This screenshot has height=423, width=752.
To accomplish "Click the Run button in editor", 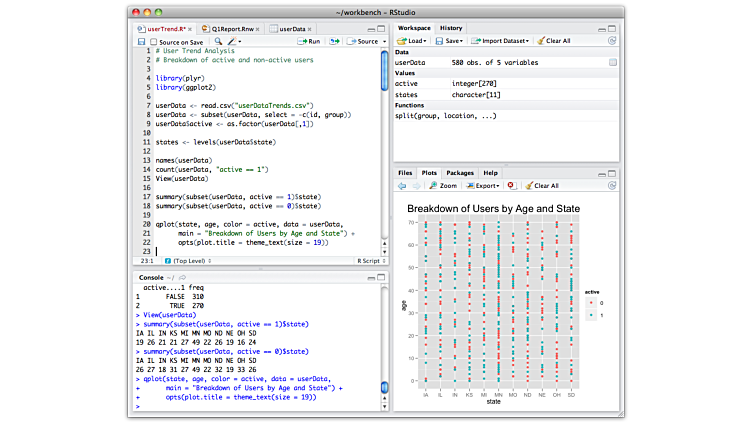I will pyautogui.click(x=309, y=42).
